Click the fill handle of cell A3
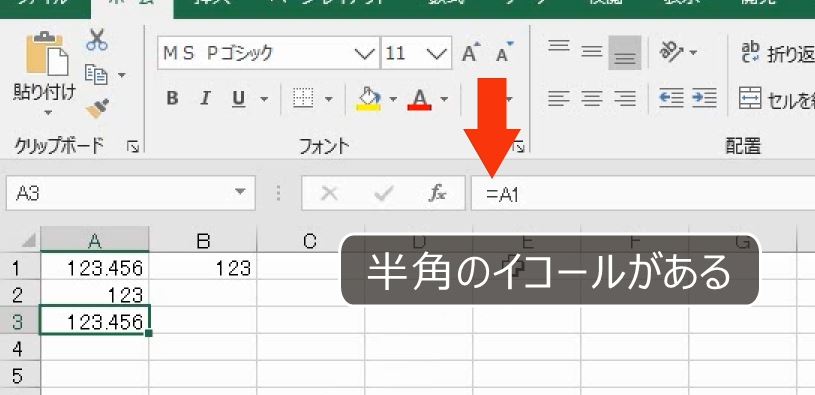Image resolution: width=815 pixels, height=395 pixels. coord(150,333)
